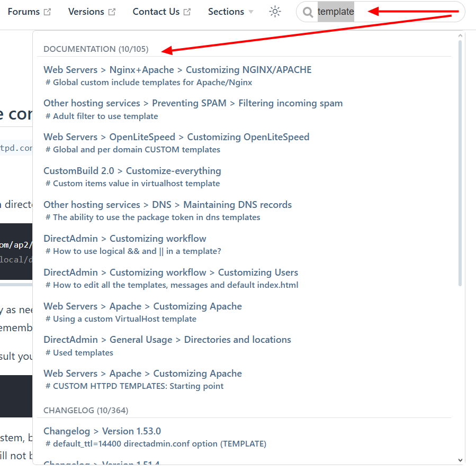Open 'Using a custom VirtualHost template' result
This screenshot has height=473, width=476.
pyautogui.click(x=121, y=319)
